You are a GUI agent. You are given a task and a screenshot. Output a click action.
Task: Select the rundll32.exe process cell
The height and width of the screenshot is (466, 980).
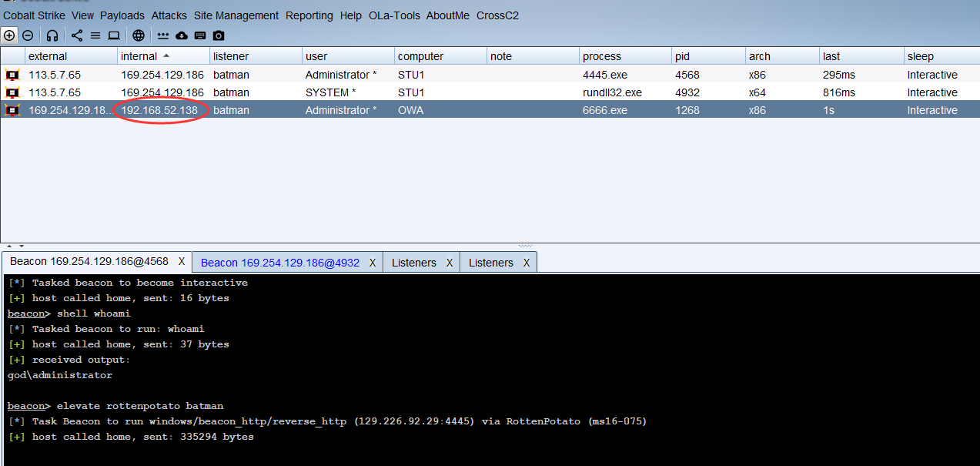coord(625,92)
